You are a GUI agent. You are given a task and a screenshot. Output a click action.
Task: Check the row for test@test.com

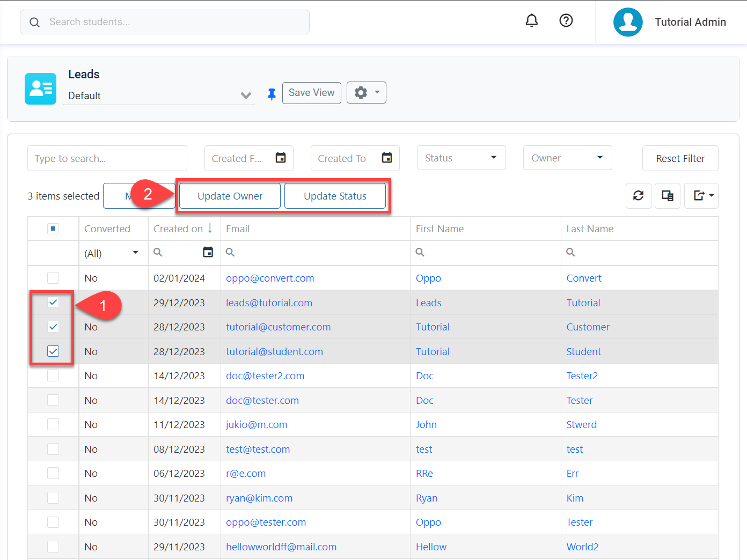(53, 449)
